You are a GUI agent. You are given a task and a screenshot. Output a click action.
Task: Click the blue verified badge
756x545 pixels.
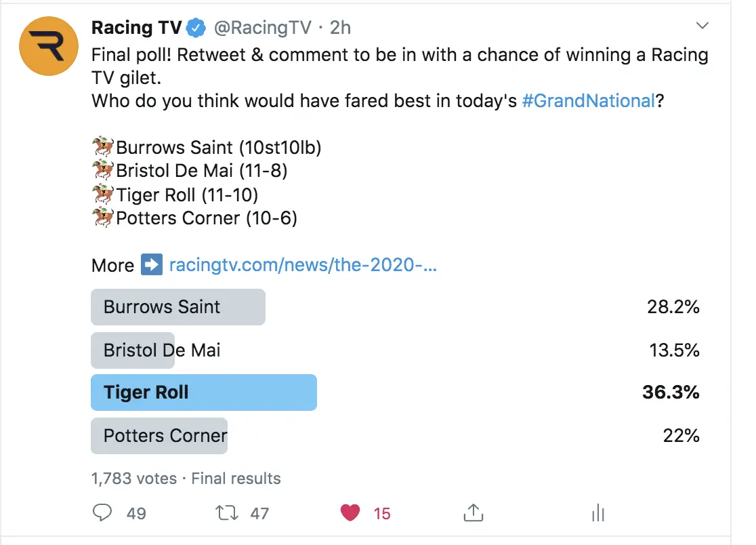(x=196, y=28)
